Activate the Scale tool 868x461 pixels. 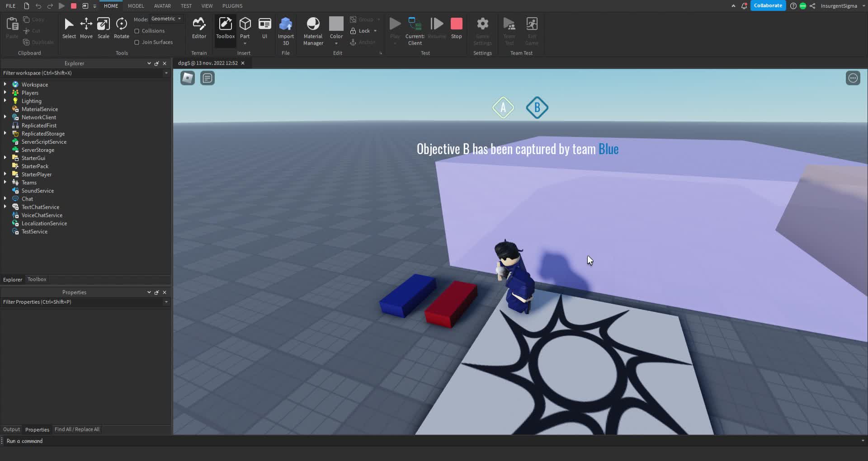click(103, 27)
